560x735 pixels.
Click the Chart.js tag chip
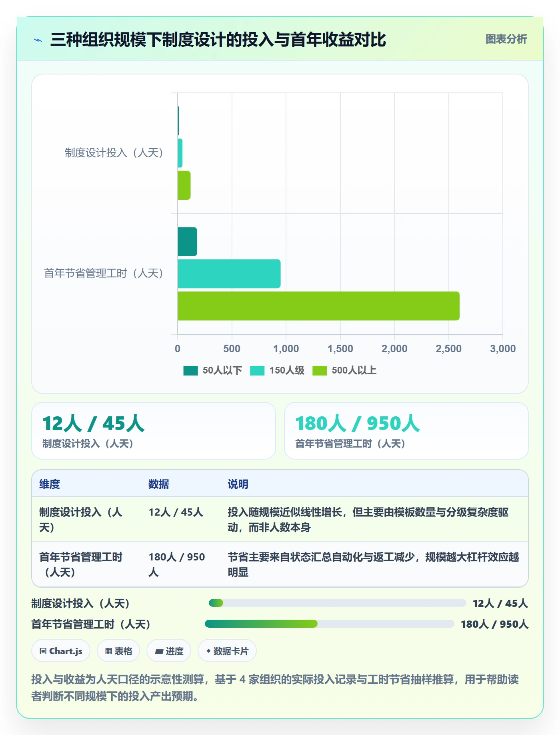(x=61, y=651)
